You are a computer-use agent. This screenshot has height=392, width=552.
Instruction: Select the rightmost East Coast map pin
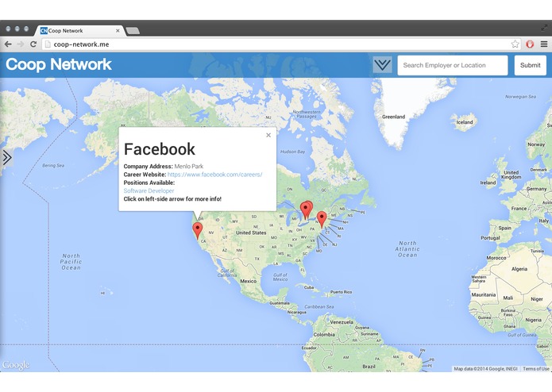coord(322,219)
